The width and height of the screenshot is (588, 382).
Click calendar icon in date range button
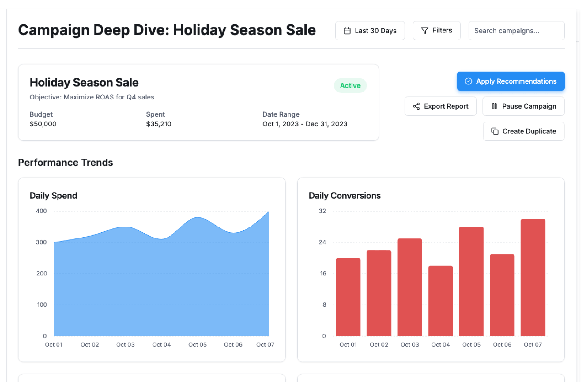[x=347, y=31]
